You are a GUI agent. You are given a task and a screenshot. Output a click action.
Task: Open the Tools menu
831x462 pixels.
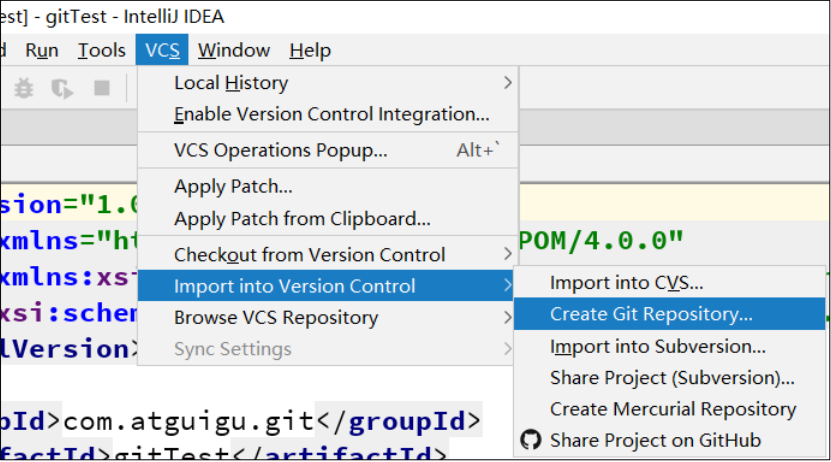coord(102,50)
